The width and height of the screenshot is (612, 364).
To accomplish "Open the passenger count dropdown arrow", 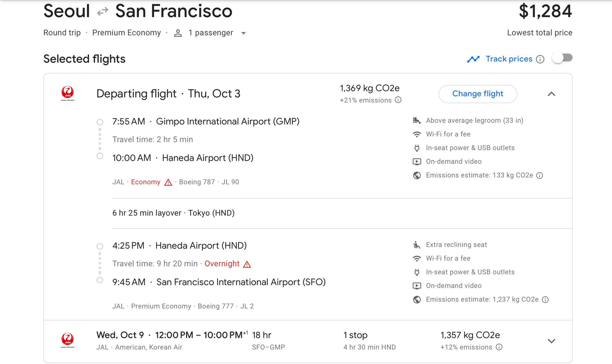I will click(x=244, y=33).
